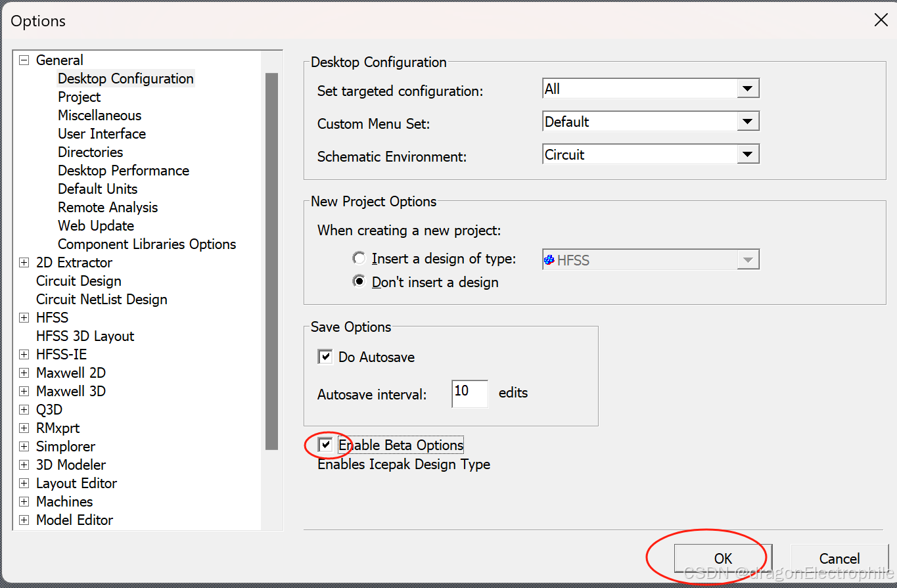Image resolution: width=897 pixels, height=588 pixels.
Task: Toggle the Do Autosave checkbox
Action: click(325, 357)
